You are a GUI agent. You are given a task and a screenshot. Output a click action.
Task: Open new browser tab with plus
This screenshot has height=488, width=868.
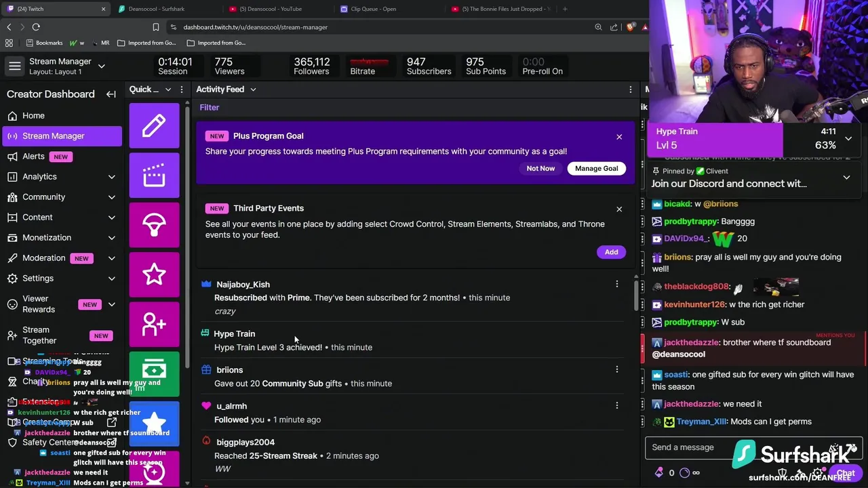click(565, 9)
